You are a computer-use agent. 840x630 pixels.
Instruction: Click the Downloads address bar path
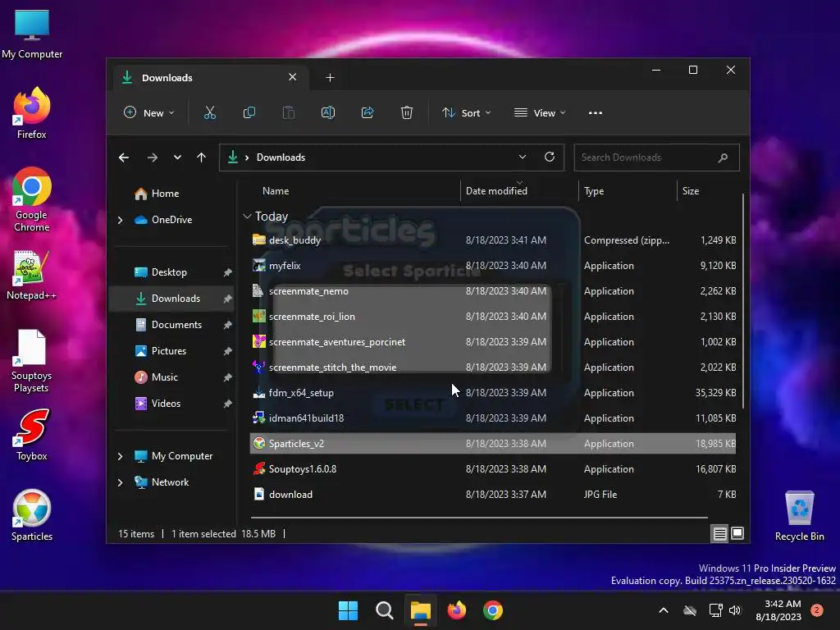tap(281, 157)
